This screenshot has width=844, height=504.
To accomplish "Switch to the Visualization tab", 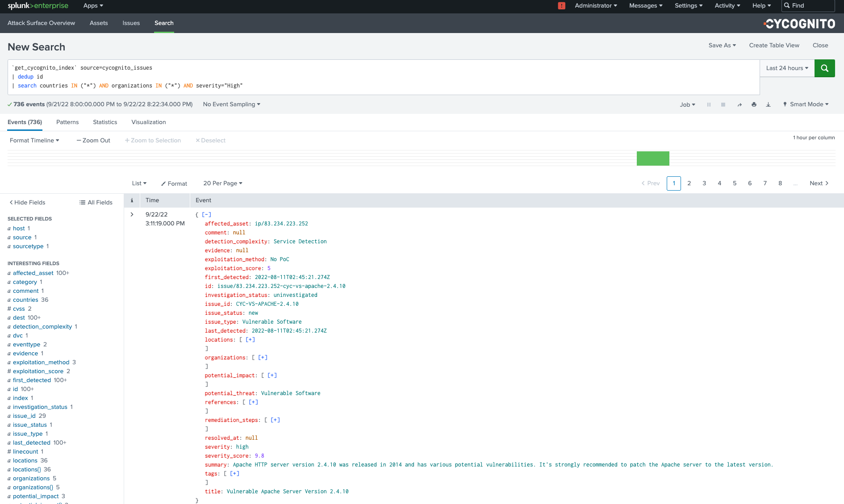I will pyautogui.click(x=149, y=122).
